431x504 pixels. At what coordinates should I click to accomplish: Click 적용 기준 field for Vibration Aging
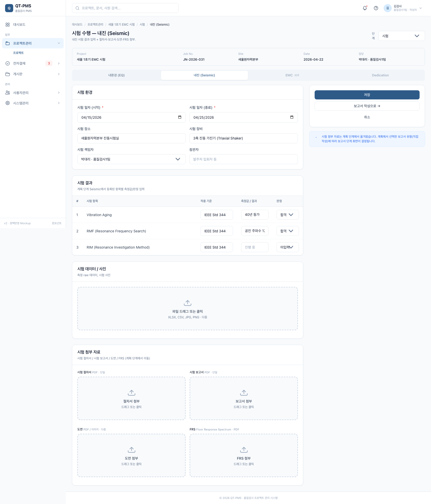[217, 215]
